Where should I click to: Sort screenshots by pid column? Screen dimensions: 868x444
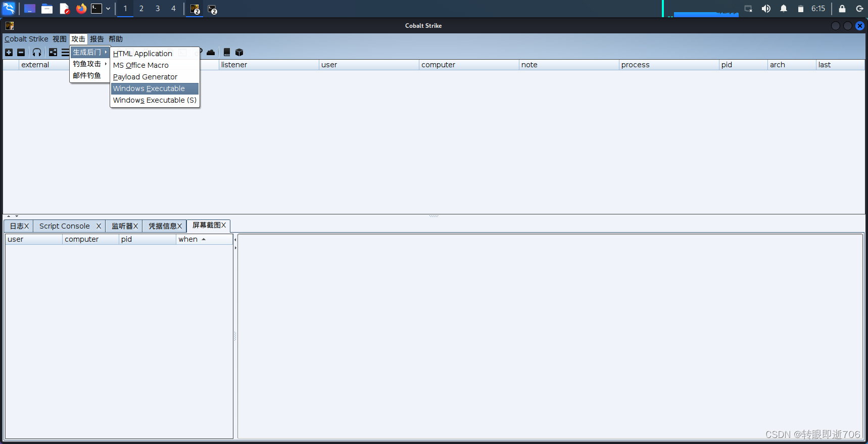click(148, 239)
